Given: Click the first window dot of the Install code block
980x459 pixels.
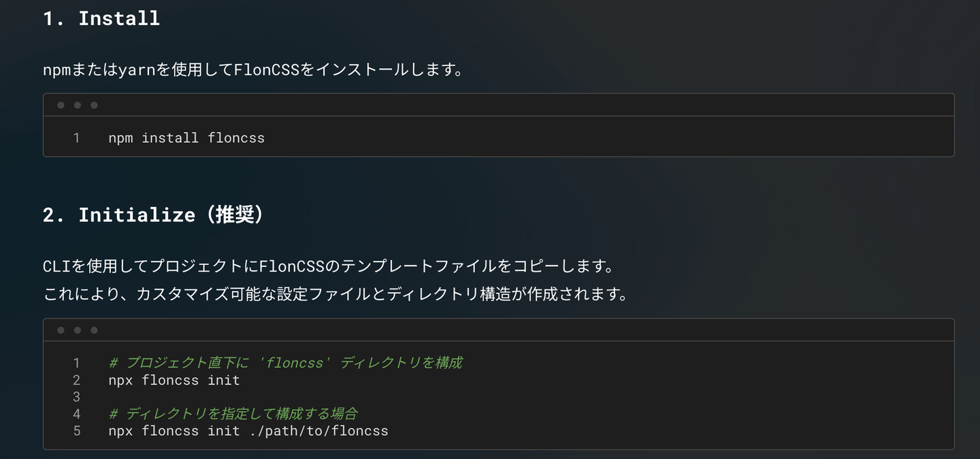Looking at the screenshot, I should point(61,105).
